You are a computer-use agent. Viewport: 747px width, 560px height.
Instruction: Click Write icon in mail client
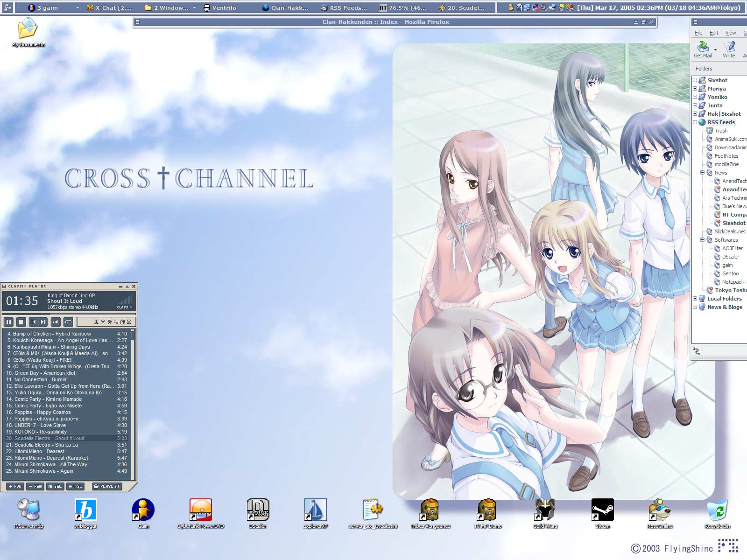tap(729, 49)
